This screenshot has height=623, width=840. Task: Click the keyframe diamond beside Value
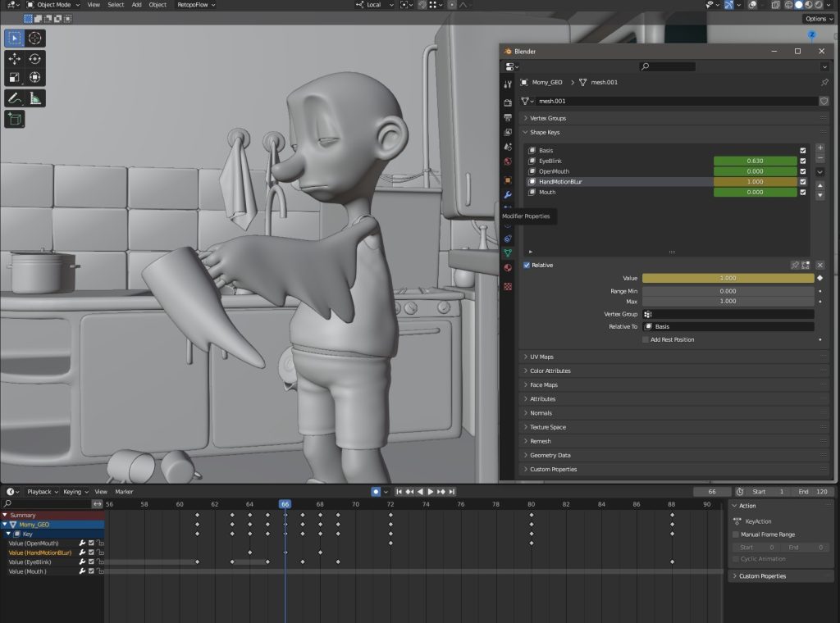click(819, 278)
